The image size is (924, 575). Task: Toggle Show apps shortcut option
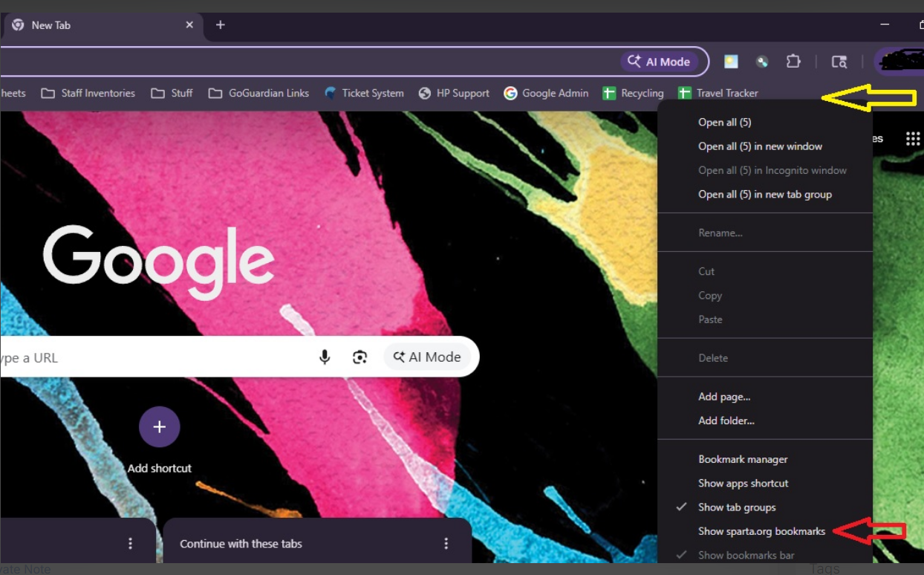point(743,484)
